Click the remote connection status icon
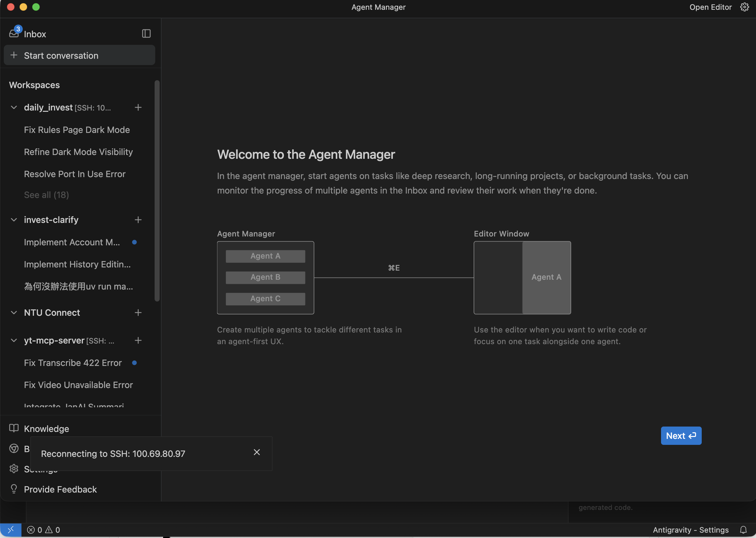756x538 pixels. pyautogui.click(x=11, y=530)
